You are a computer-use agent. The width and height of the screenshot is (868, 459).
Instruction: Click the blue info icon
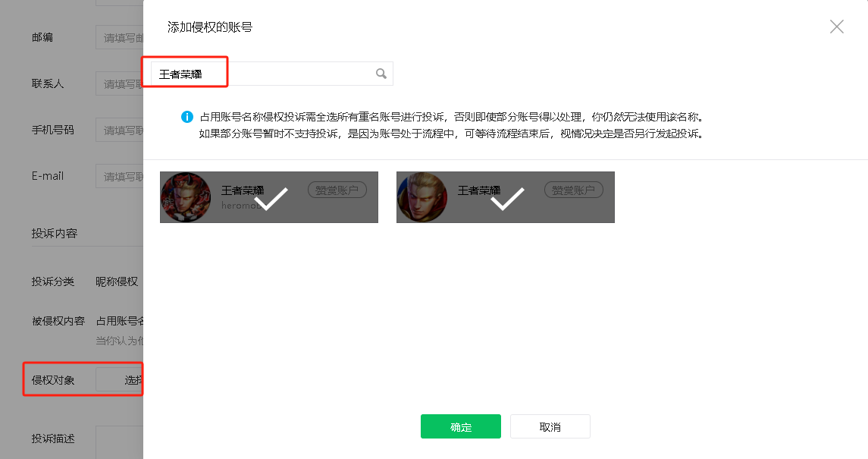point(187,117)
